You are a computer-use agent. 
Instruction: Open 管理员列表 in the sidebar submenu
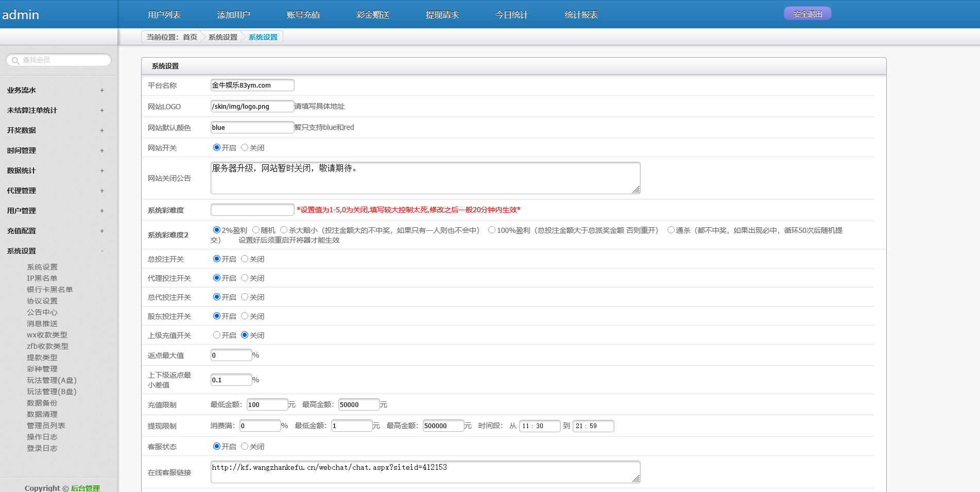(46, 426)
